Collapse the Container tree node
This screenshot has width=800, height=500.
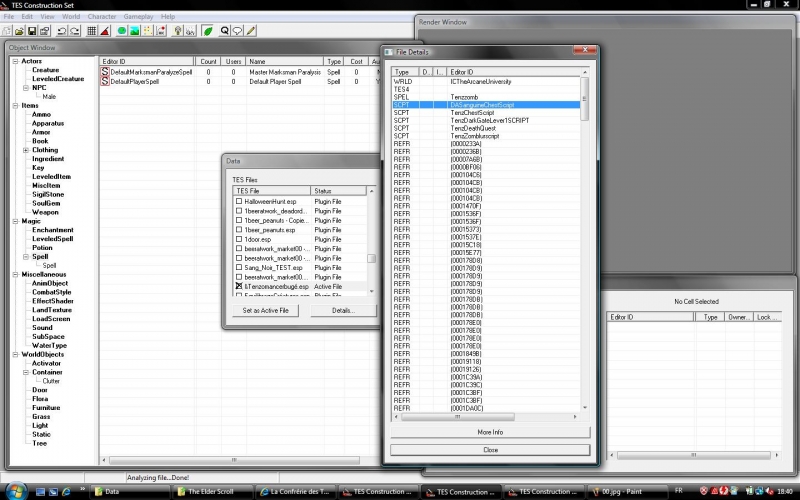26,372
